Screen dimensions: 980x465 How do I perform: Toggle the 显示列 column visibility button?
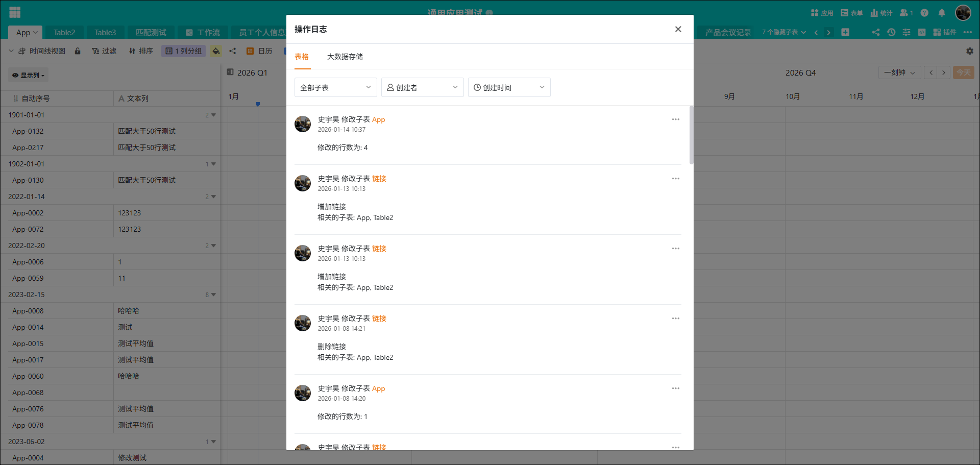(x=28, y=75)
